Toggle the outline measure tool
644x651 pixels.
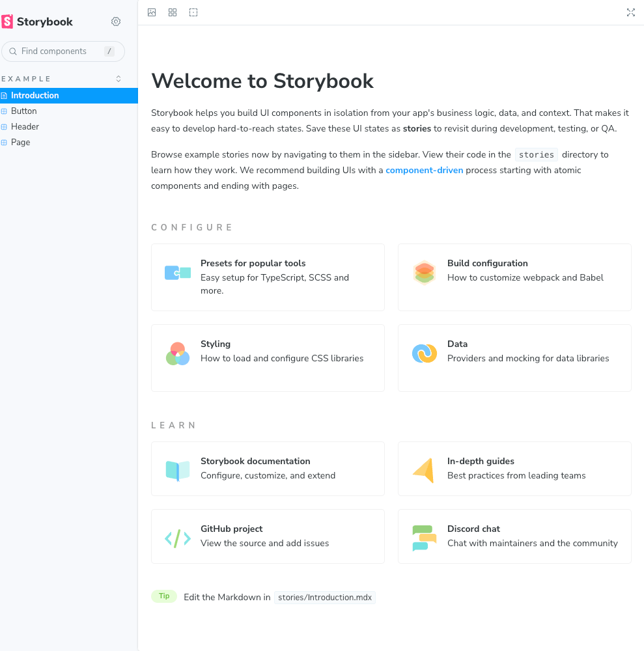193,12
